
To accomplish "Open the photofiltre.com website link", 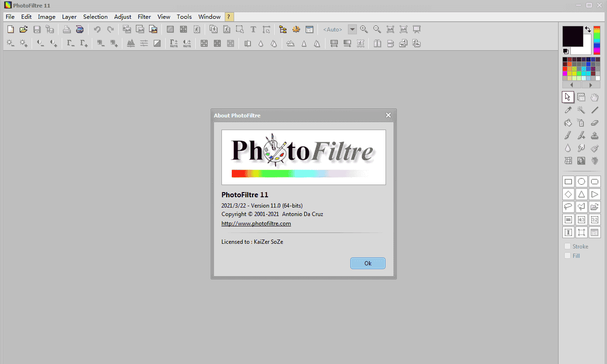I will pos(256,223).
